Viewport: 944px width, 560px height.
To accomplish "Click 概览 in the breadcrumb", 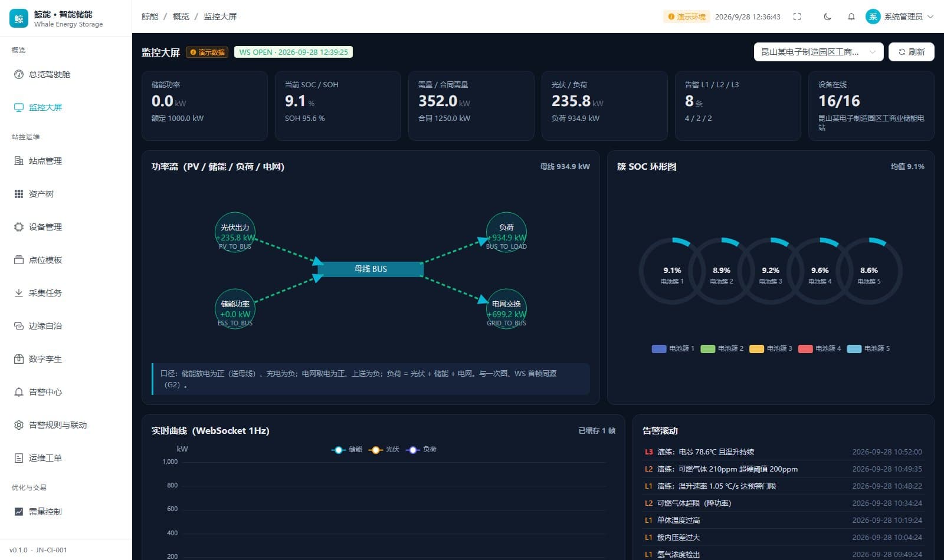I will (x=181, y=17).
